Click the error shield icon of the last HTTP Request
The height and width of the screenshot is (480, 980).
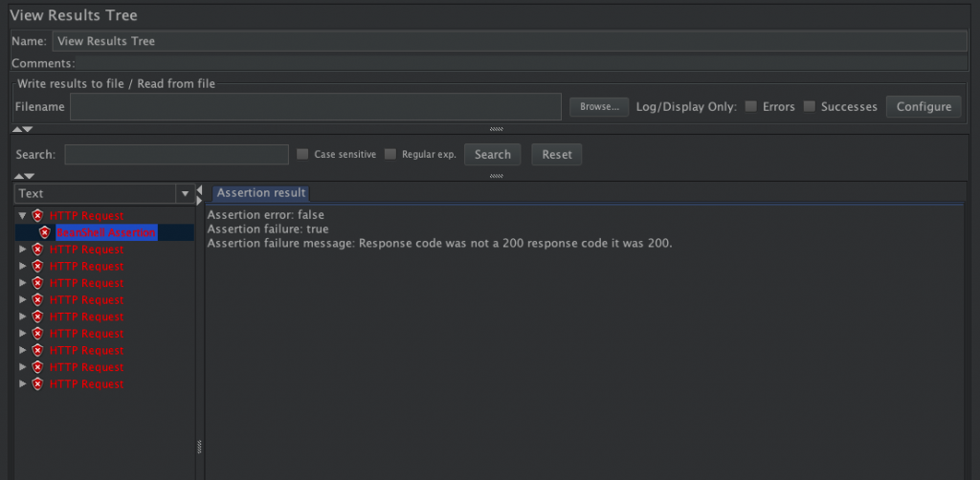(37, 383)
